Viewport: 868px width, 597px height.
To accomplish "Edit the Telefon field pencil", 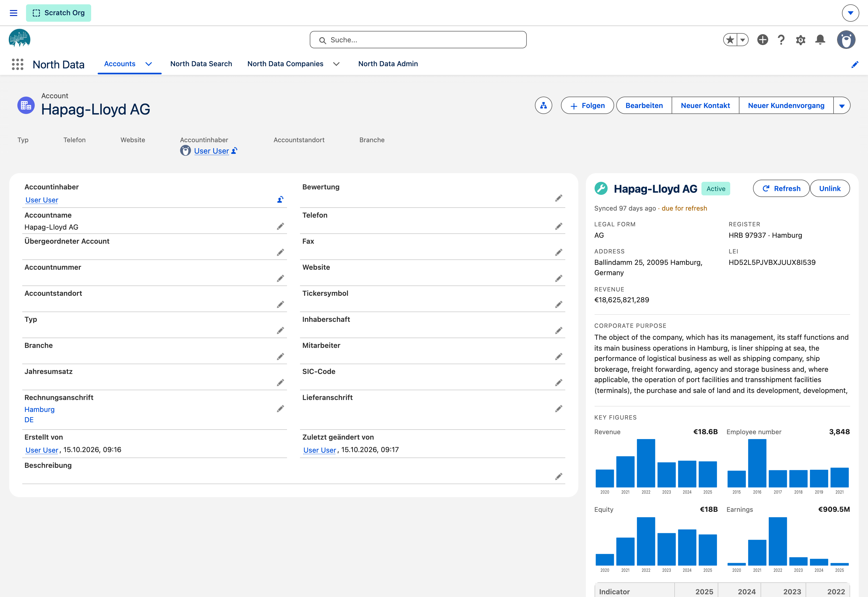I will 559,226.
